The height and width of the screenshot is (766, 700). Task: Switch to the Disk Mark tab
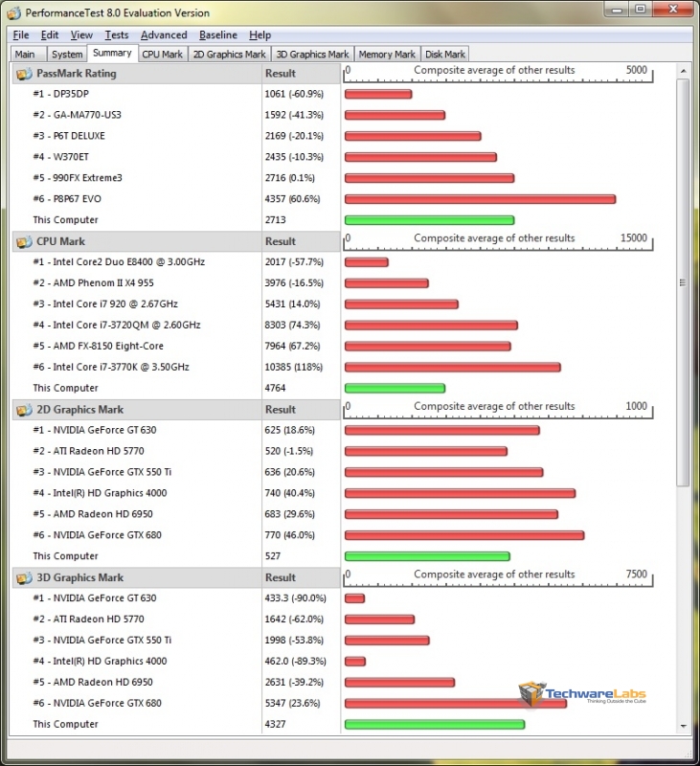click(445, 55)
